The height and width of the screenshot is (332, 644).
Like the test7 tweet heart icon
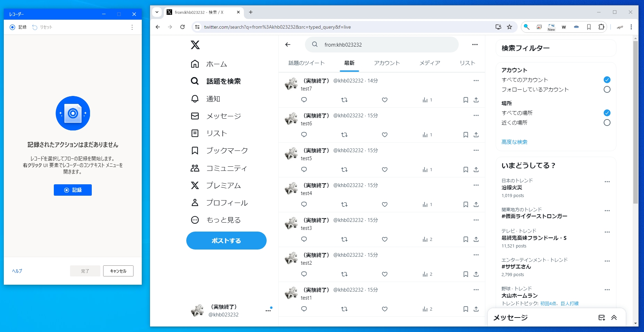384,100
